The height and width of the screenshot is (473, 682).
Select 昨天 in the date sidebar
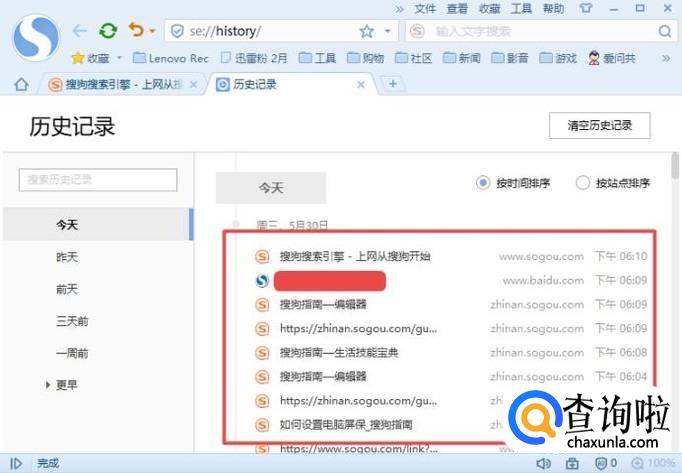67,257
